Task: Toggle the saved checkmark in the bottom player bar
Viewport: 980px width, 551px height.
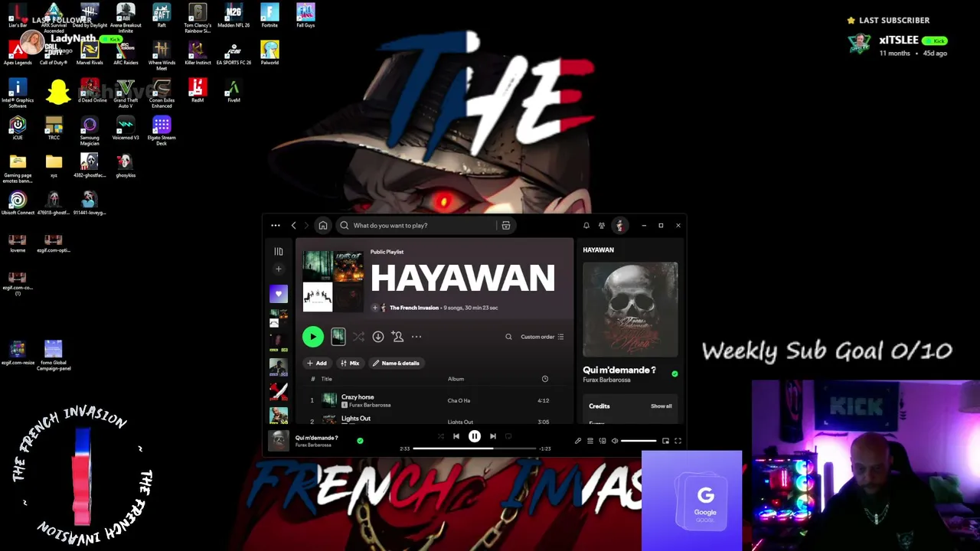Action: 360,441
